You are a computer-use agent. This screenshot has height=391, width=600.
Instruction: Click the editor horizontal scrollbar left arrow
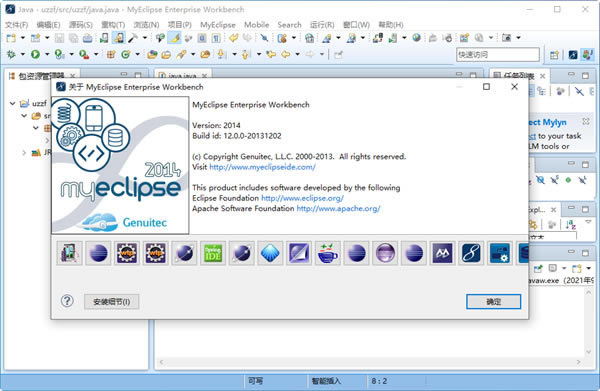[161, 362]
